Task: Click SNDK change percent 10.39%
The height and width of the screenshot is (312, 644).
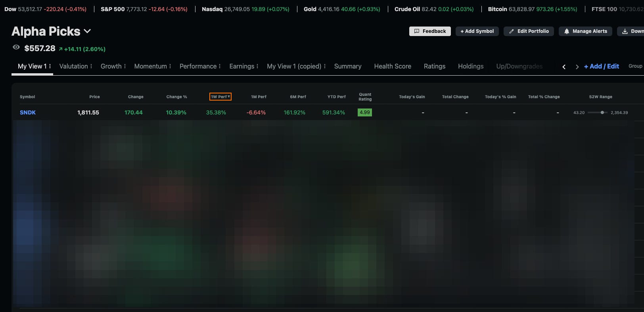Action: [176, 112]
